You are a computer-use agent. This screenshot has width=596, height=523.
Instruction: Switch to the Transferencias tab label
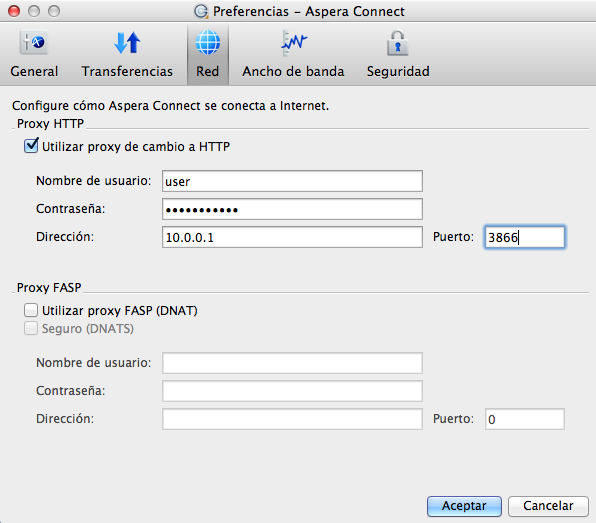click(127, 71)
